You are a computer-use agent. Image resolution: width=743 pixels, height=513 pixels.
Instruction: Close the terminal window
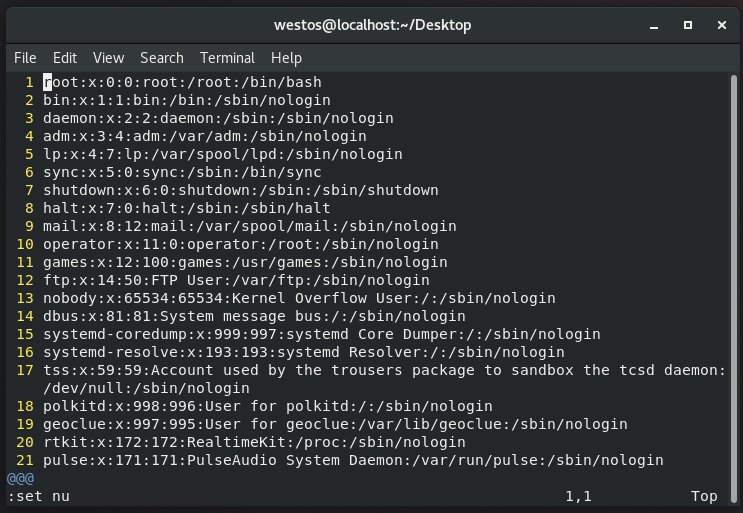pyautogui.click(x=722, y=25)
